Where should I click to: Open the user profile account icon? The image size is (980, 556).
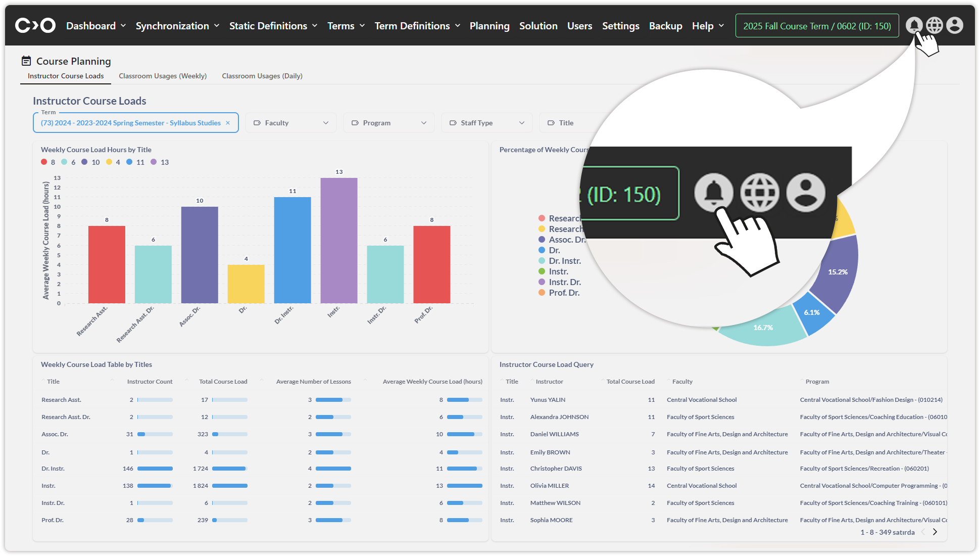(x=955, y=25)
